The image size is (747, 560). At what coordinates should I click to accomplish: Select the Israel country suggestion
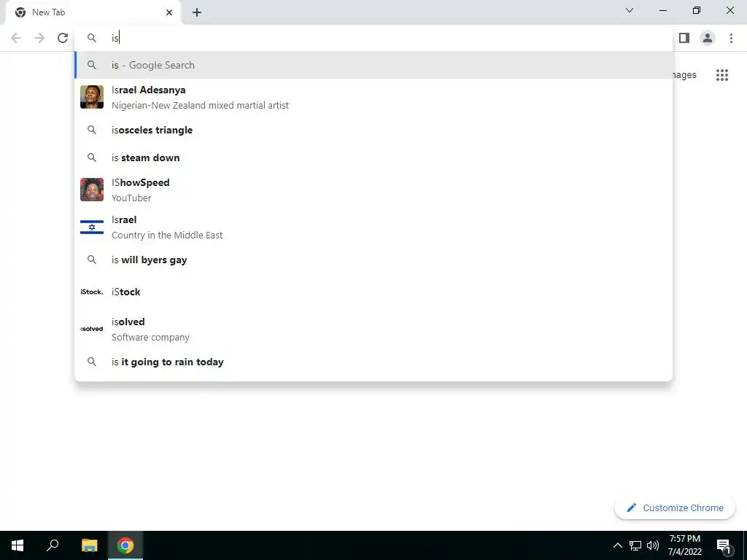point(373,227)
